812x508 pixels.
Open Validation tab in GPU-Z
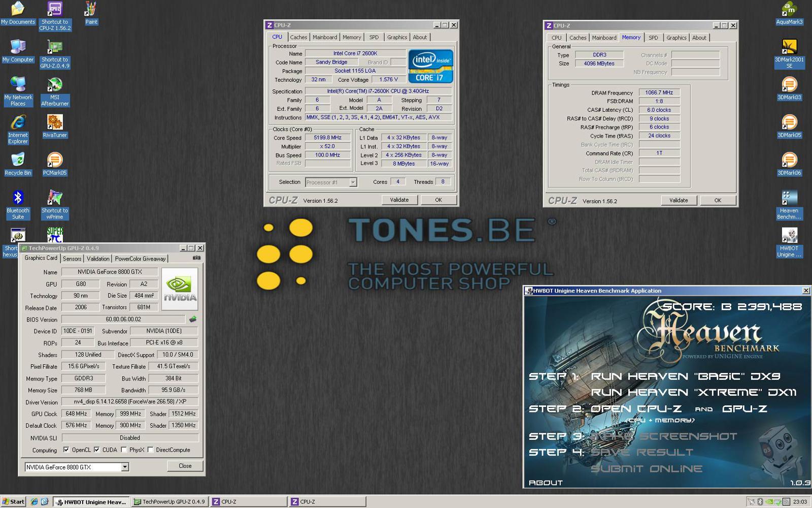point(98,259)
